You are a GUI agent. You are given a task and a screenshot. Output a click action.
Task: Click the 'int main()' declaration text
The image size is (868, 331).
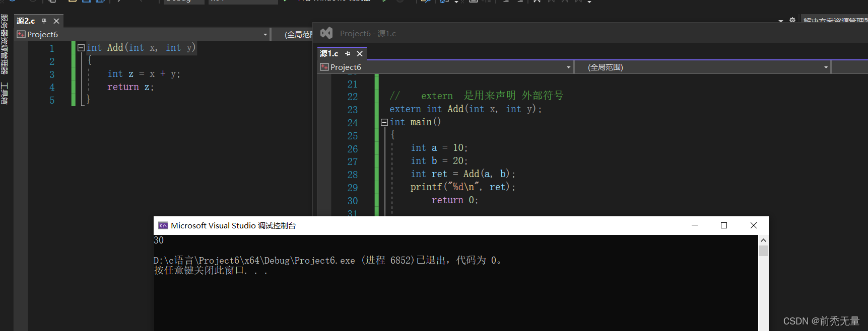[x=415, y=122]
